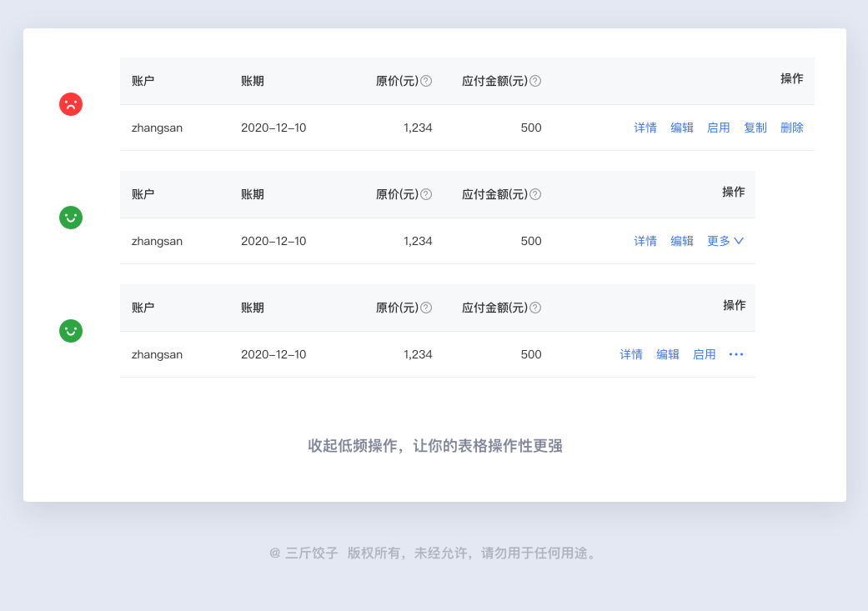The width and height of the screenshot is (868, 611).
Task: Click the 原价(元) help icon in the first table
Action: pyautogui.click(x=426, y=82)
